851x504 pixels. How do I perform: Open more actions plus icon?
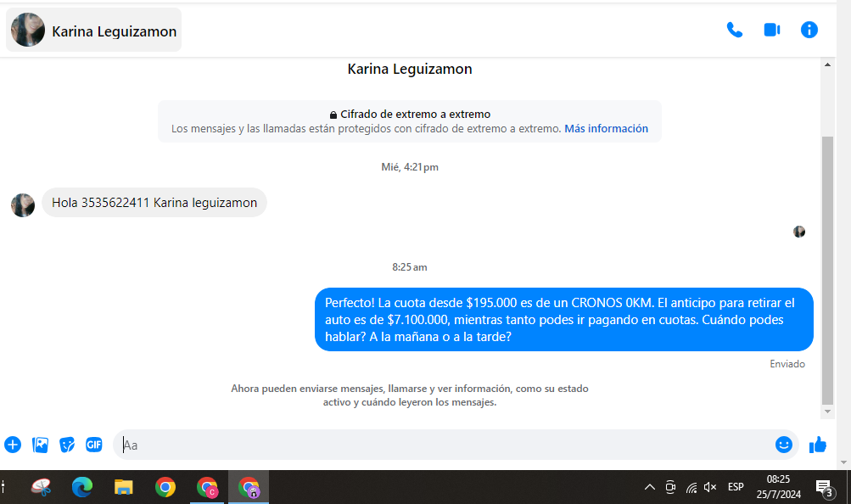coord(13,445)
